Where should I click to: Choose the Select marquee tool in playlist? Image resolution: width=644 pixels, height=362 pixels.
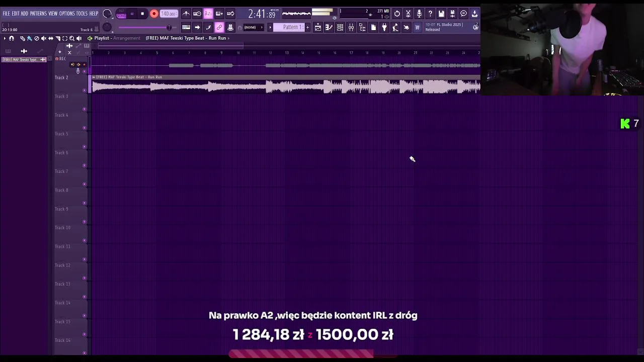pyautogui.click(x=65, y=38)
